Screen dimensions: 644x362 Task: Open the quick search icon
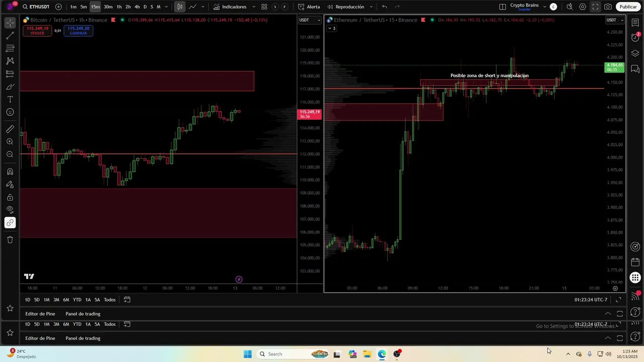click(x=570, y=7)
